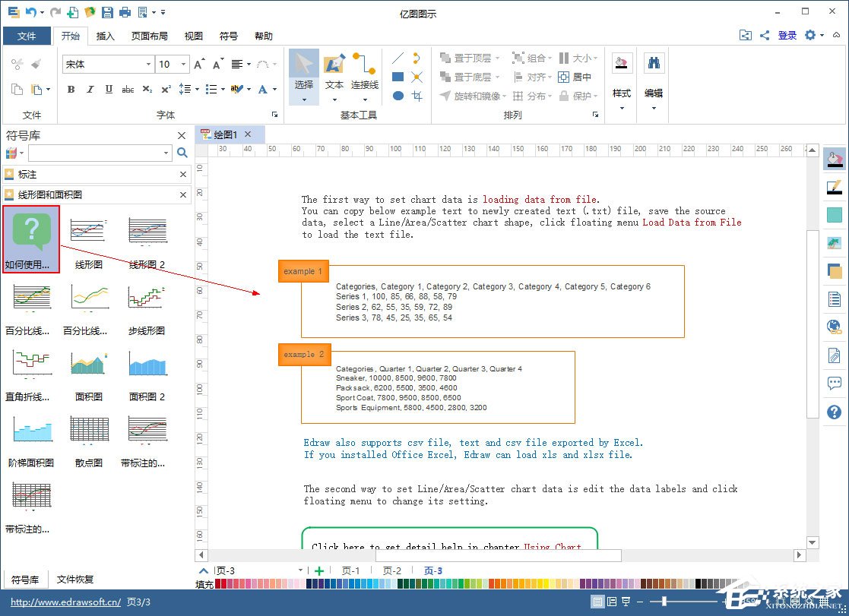The height and width of the screenshot is (616, 849).
Task: Add a new page with plus icon
Action: pos(319,570)
